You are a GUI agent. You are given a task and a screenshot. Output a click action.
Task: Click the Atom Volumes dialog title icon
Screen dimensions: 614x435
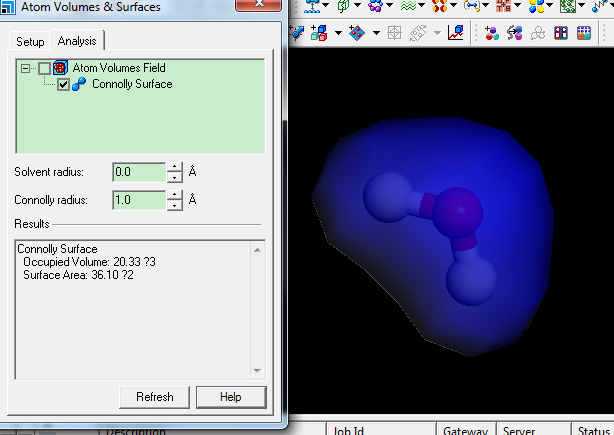tap(7, 6)
